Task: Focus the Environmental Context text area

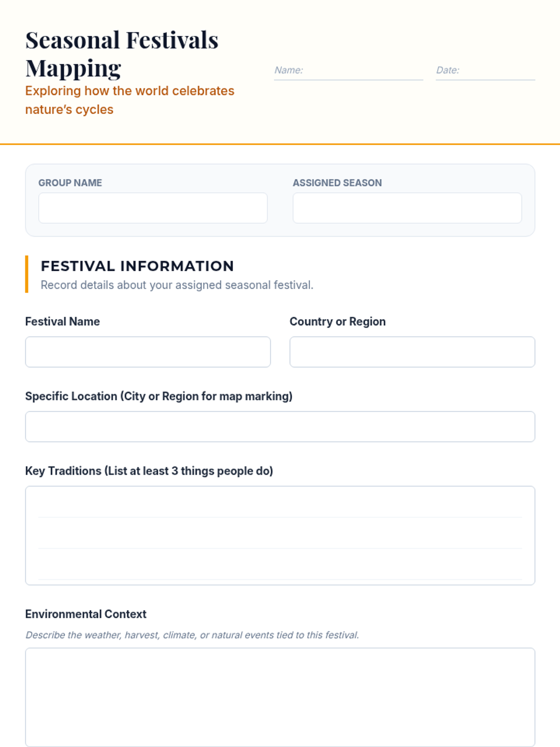Action: [x=280, y=697]
